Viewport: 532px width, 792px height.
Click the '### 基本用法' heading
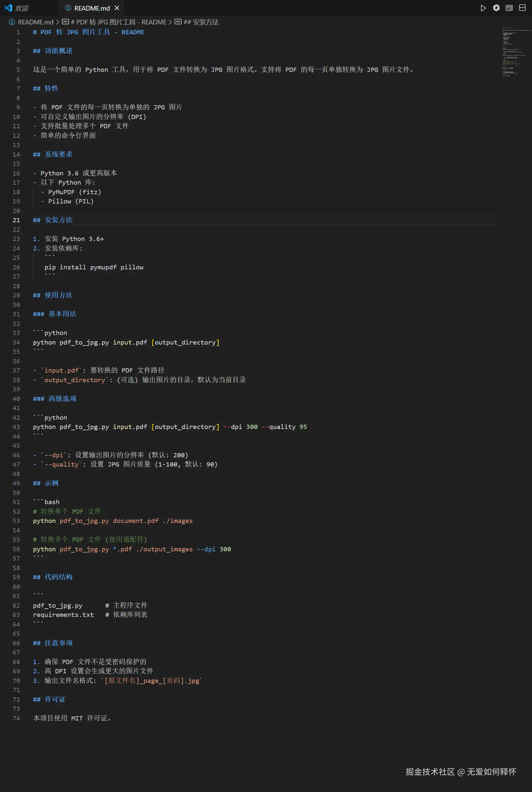click(x=55, y=314)
